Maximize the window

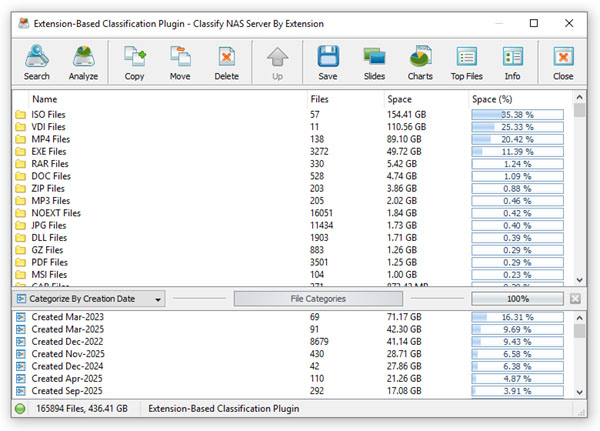tap(534, 23)
